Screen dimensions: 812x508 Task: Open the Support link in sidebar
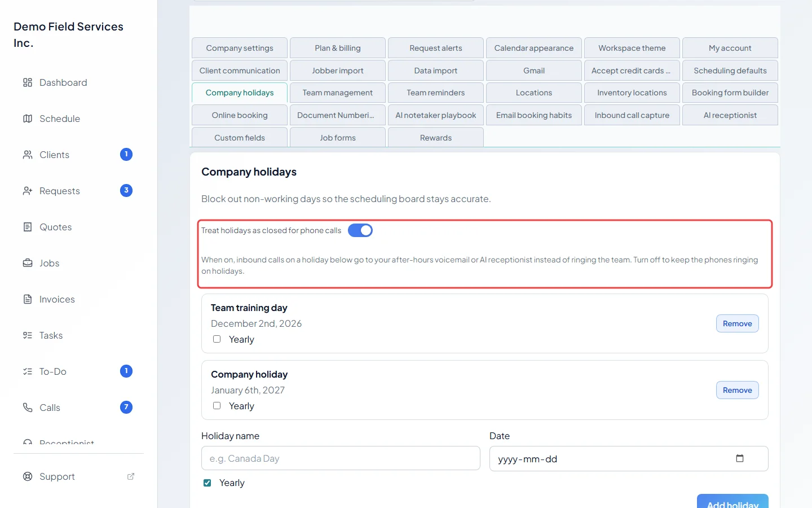(79, 476)
